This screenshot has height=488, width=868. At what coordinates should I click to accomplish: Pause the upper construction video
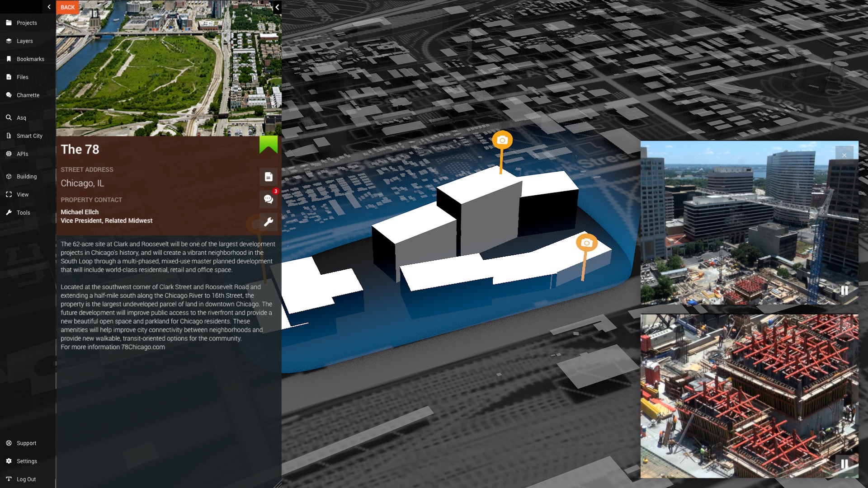coord(844,291)
